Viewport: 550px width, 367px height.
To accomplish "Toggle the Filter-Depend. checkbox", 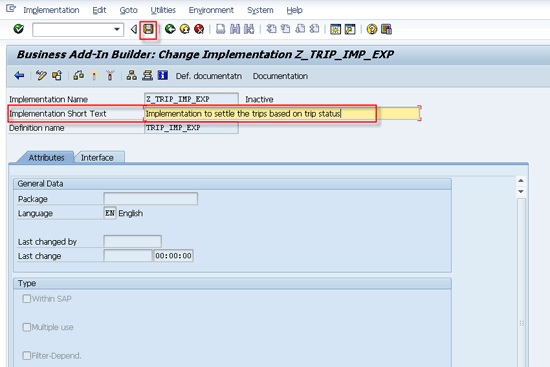I will (x=27, y=355).
